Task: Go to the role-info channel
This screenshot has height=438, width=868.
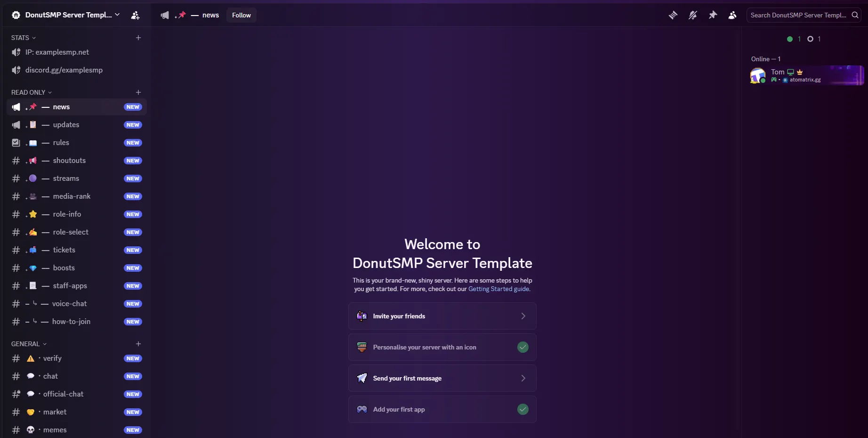Action: click(x=77, y=214)
